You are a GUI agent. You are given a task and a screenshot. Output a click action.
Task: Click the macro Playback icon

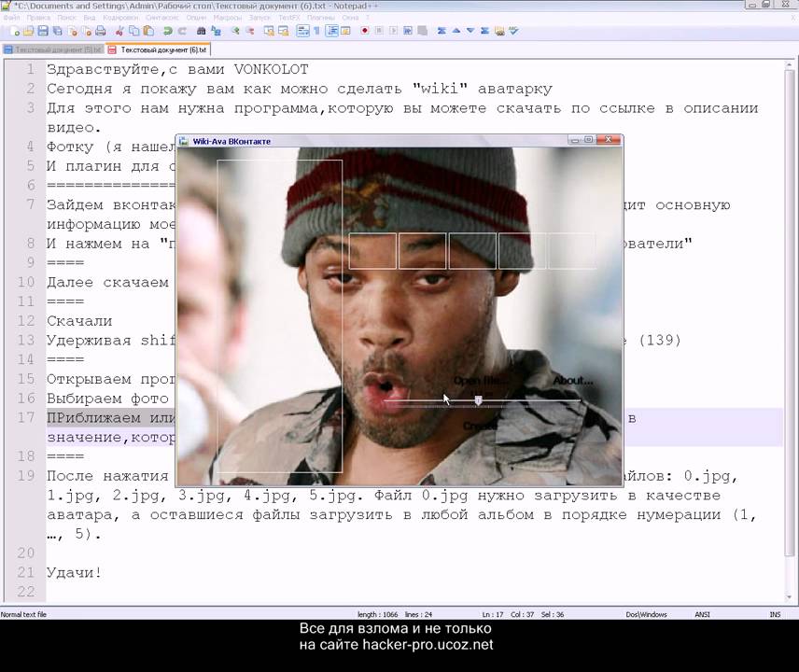point(393,31)
